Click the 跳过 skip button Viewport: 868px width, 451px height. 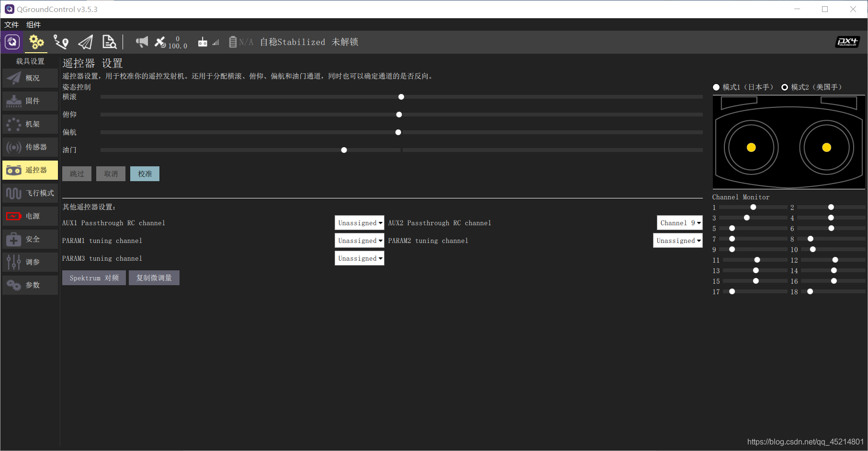77,174
